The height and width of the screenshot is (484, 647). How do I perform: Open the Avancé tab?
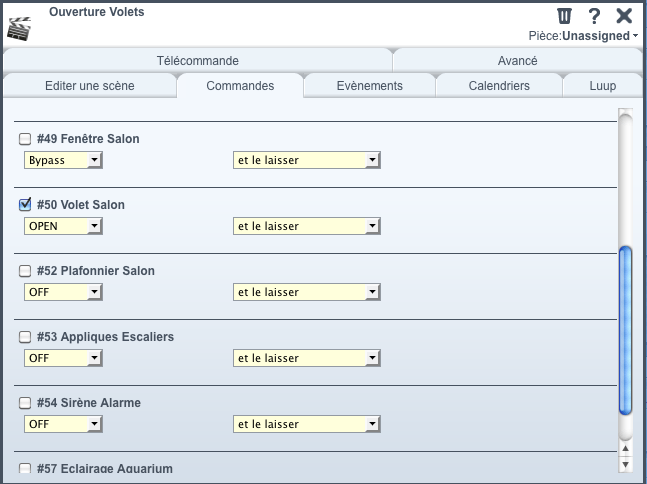pos(517,61)
